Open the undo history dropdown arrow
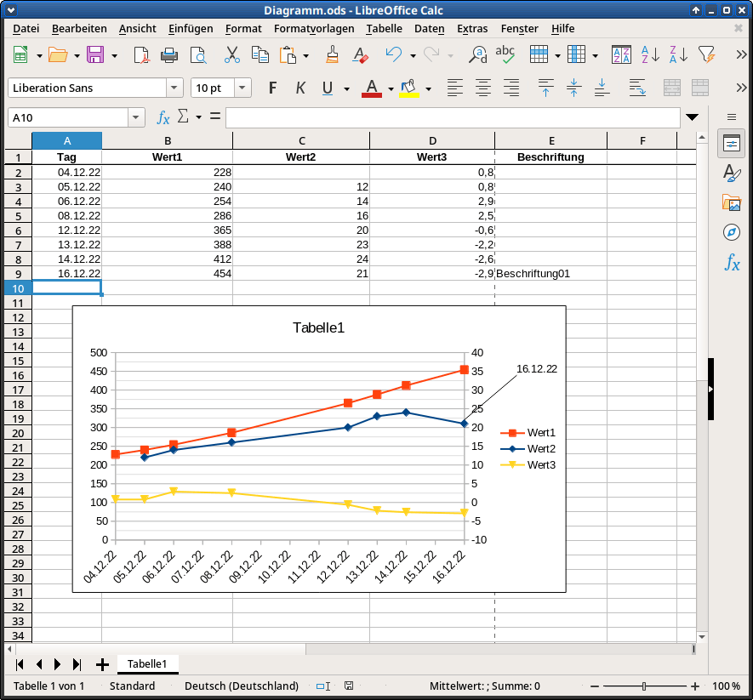The height and width of the screenshot is (700, 753). pos(413,56)
